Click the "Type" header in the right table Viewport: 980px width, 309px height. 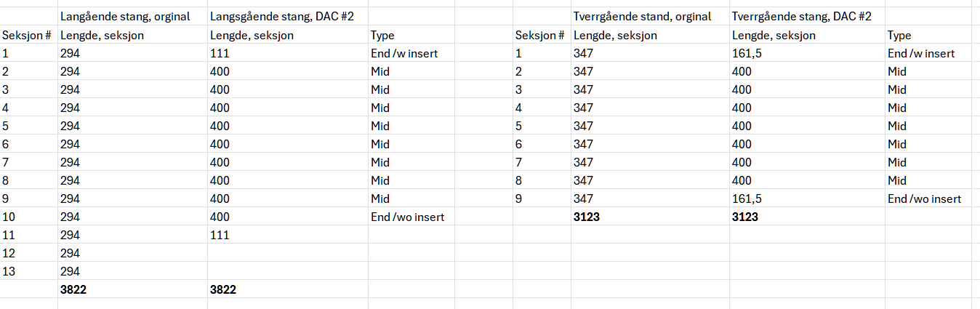(899, 35)
